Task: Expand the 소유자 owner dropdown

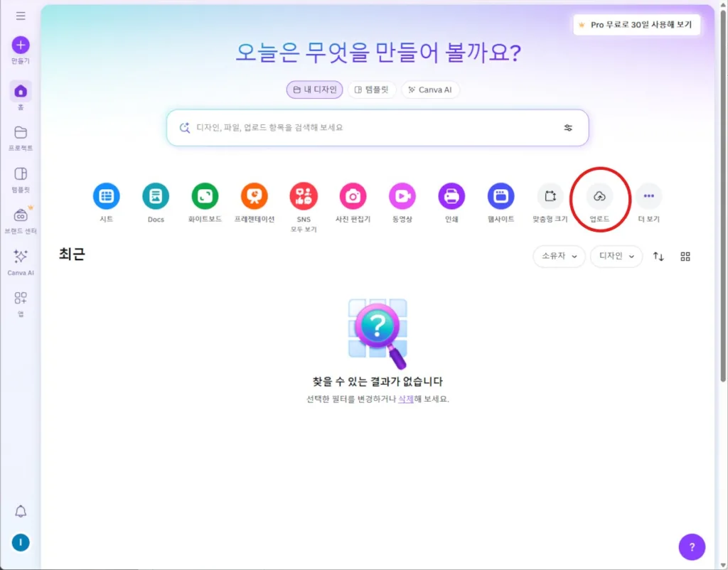Action: click(559, 257)
